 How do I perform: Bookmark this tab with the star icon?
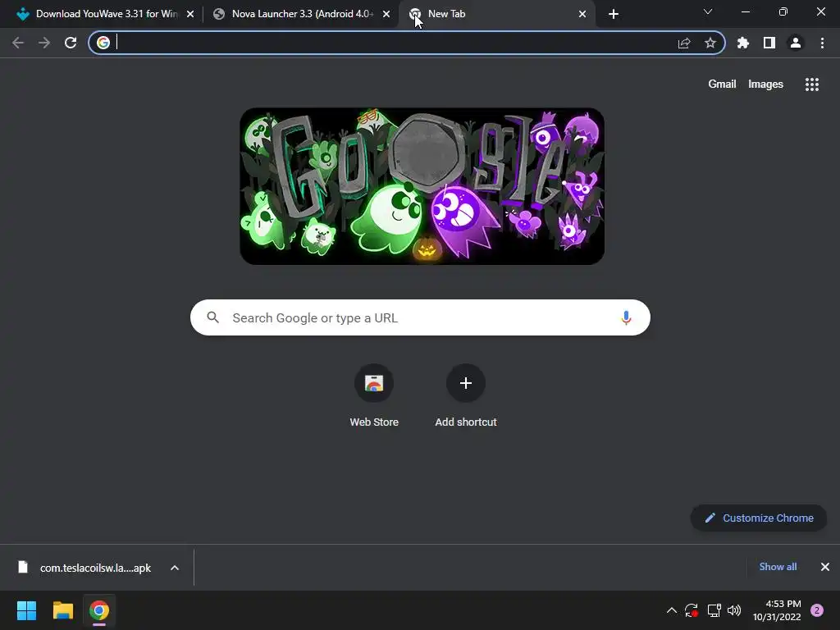pos(710,43)
